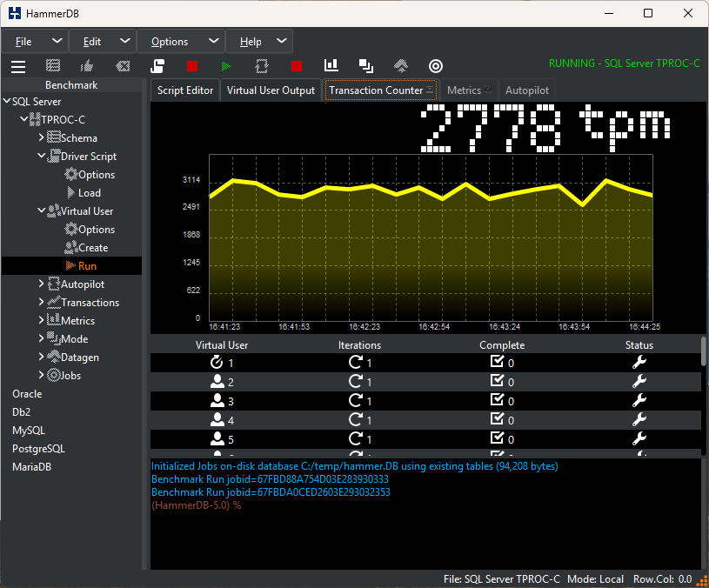
Task: Open the Help menu
Action: pyautogui.click(x=259, y=42)
